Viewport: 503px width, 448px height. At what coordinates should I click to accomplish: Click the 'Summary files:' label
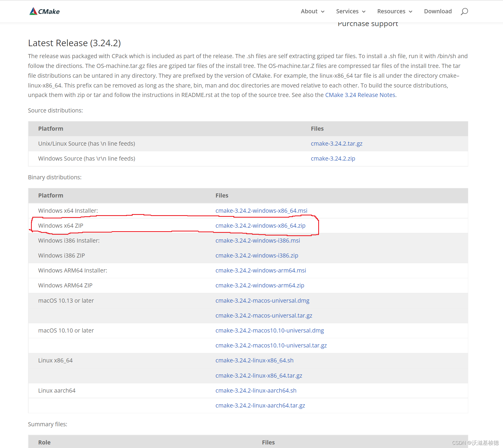coord(48,424)
